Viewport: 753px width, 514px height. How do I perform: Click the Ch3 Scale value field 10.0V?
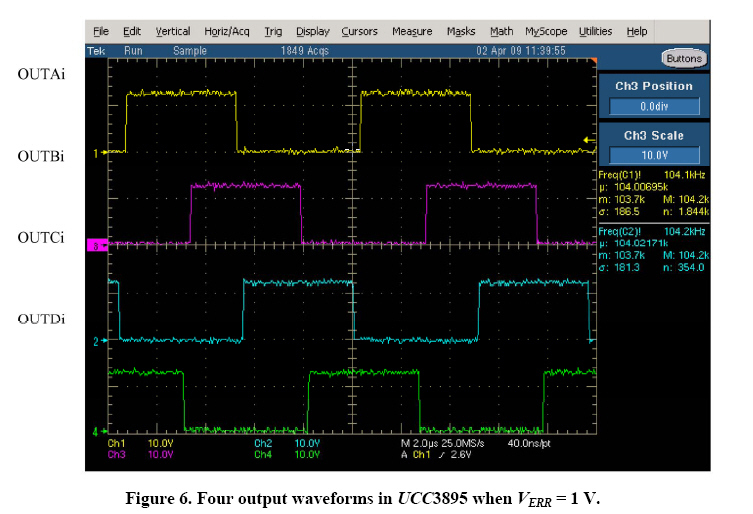pyautogui.click(x=654, y=155)
